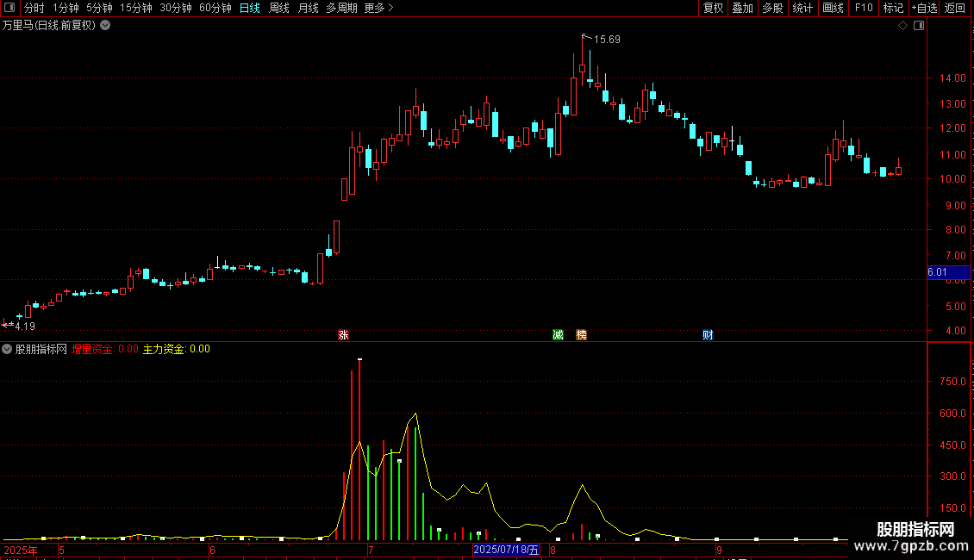
Task: Click the month 7 marker on time axis
Action: tap(371, 550)
